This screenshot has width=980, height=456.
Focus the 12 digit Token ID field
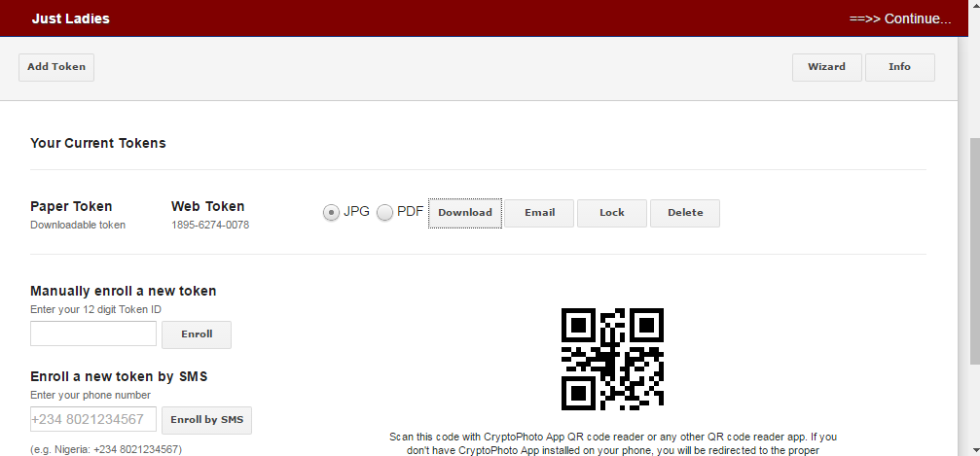(93, 333)
